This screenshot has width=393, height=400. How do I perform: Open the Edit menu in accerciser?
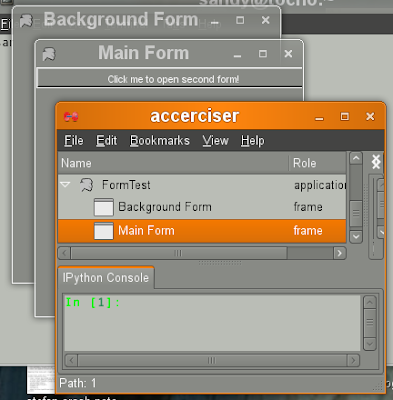[x=107, y=141]
